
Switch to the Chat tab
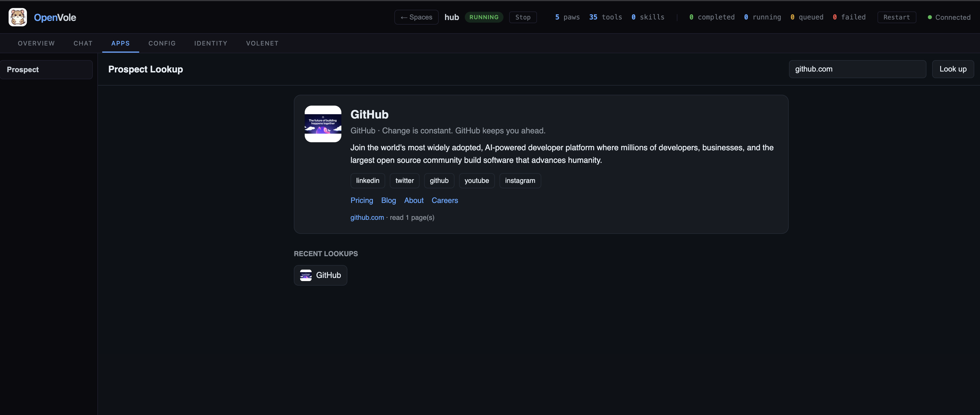[83, 43]
